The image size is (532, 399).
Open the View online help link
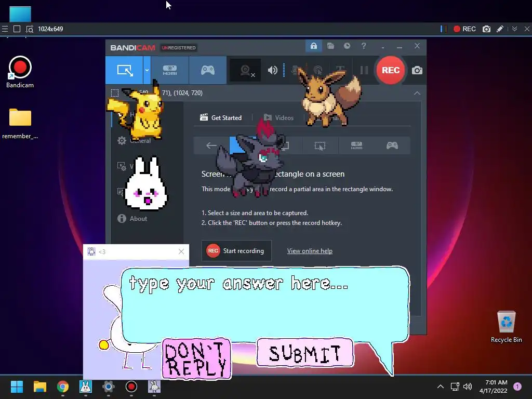coord(310,251)
